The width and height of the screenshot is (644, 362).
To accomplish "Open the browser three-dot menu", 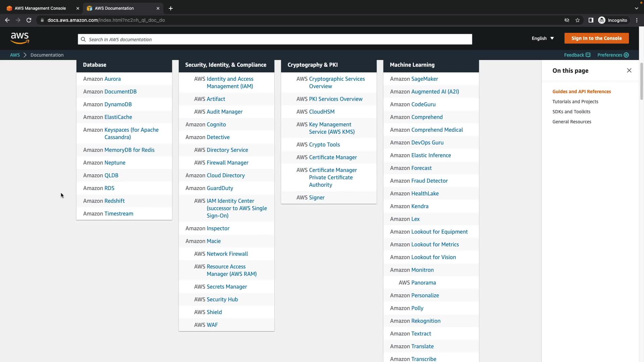I will (x=637, y=20).
